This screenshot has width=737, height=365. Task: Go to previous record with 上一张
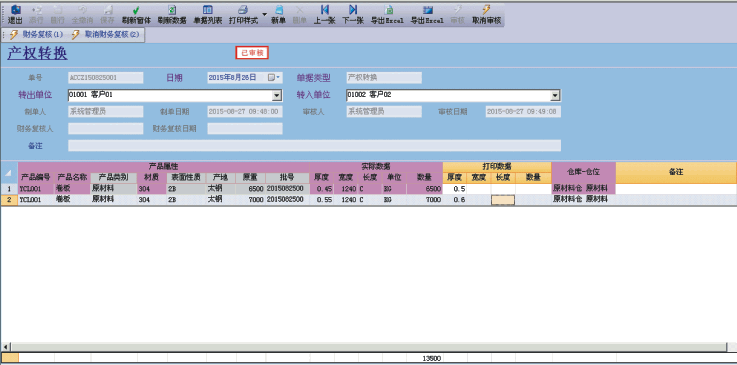[x=324, y=15]
